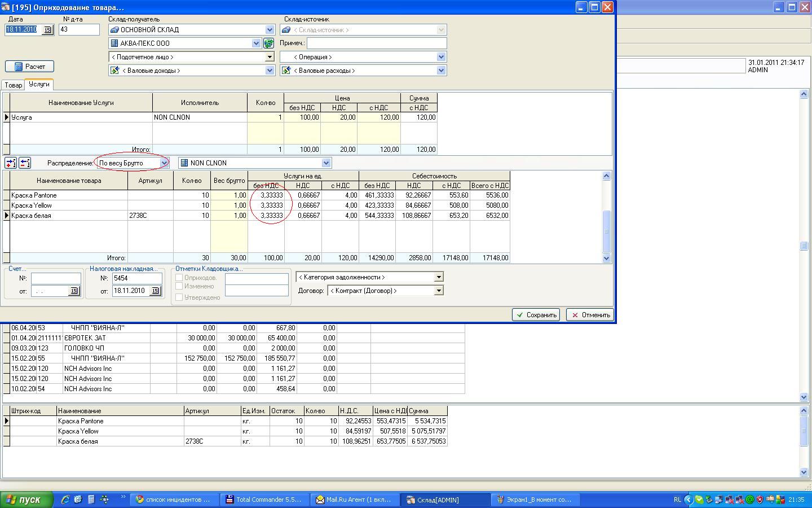Click the green refresh icon next to АКВА-ПЕКС ООО
The image size is (812, 508).
(x=268, y=43)
